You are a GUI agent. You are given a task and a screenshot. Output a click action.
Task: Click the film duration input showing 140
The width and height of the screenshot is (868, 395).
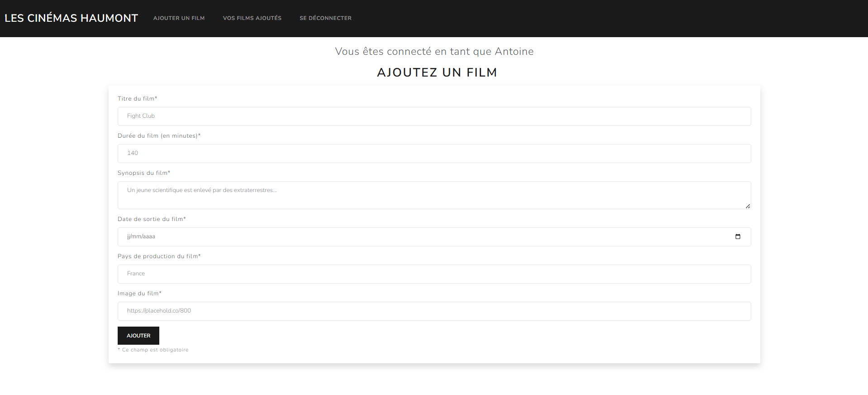coord(434,154)
